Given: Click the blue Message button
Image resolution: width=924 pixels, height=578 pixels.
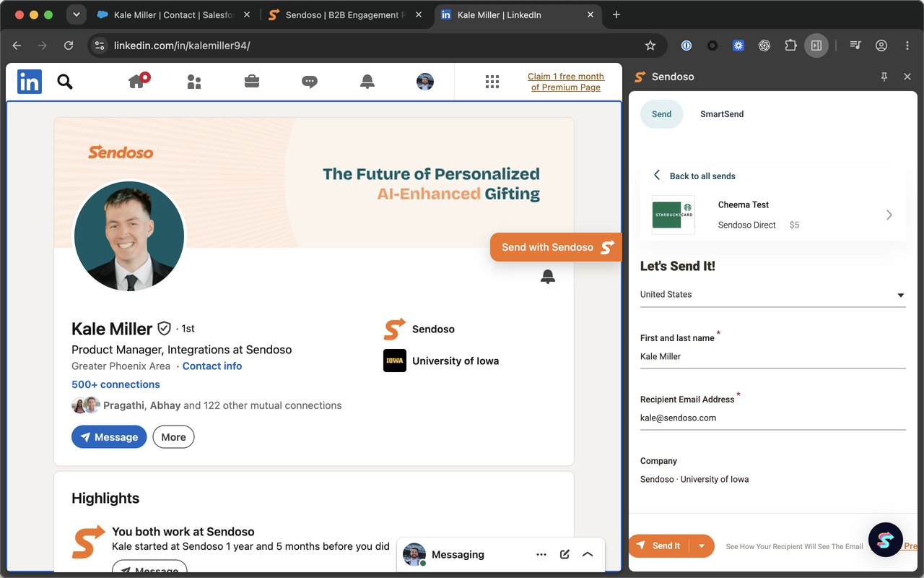Looking at the screenshot, I should (x=109, y=437).
